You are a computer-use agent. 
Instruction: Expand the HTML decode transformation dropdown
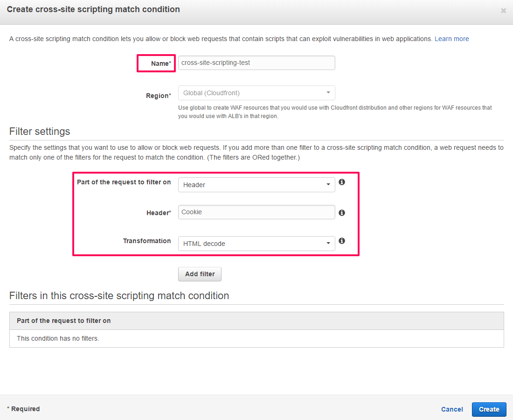click(256, 244)
